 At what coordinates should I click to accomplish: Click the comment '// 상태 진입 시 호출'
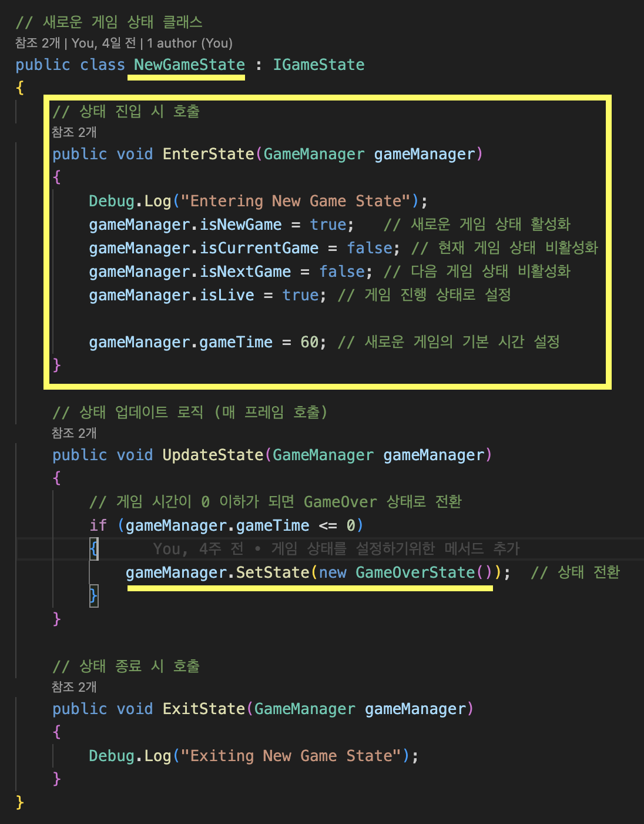click(x=126, y=112)
